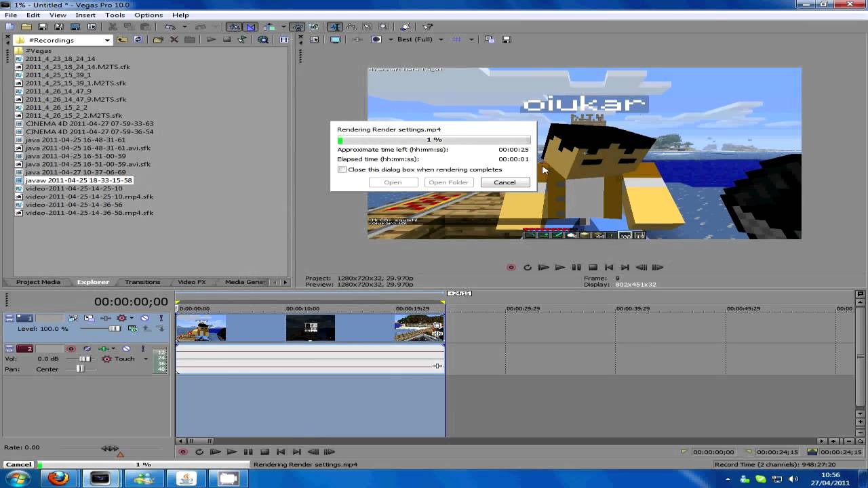The image size is (868, 488).
Task: Open the Tools menu
Action: 115,15
